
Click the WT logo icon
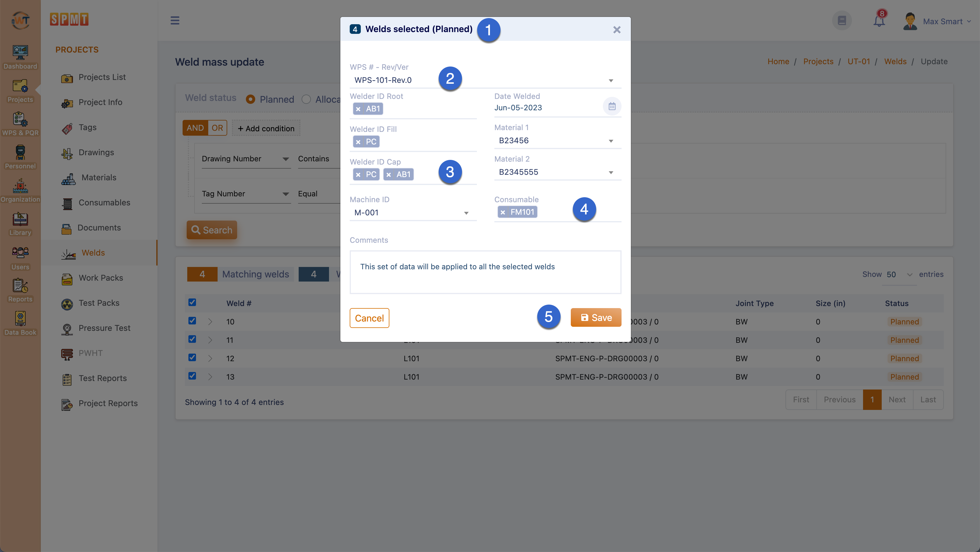(20, 20)
